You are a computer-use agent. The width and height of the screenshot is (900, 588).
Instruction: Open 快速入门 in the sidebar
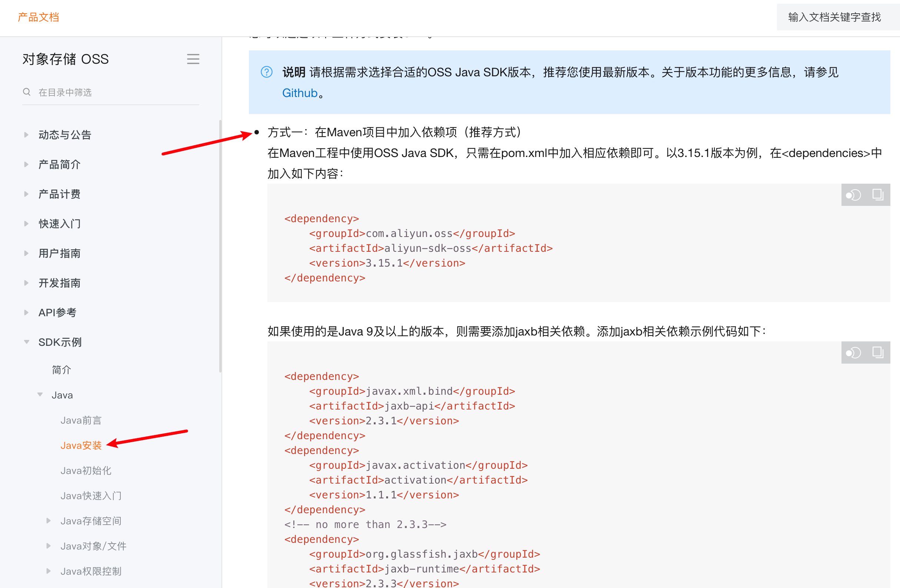(x=59, y=224)
